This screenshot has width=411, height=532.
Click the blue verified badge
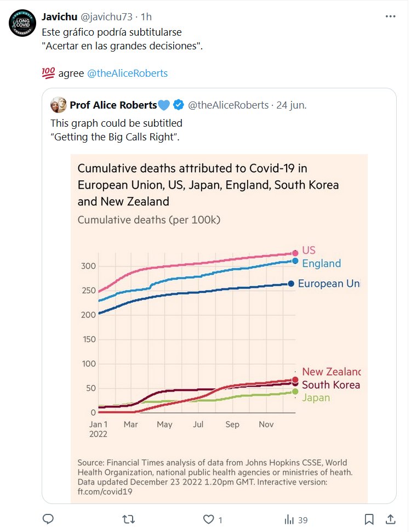tap(179, 105)
